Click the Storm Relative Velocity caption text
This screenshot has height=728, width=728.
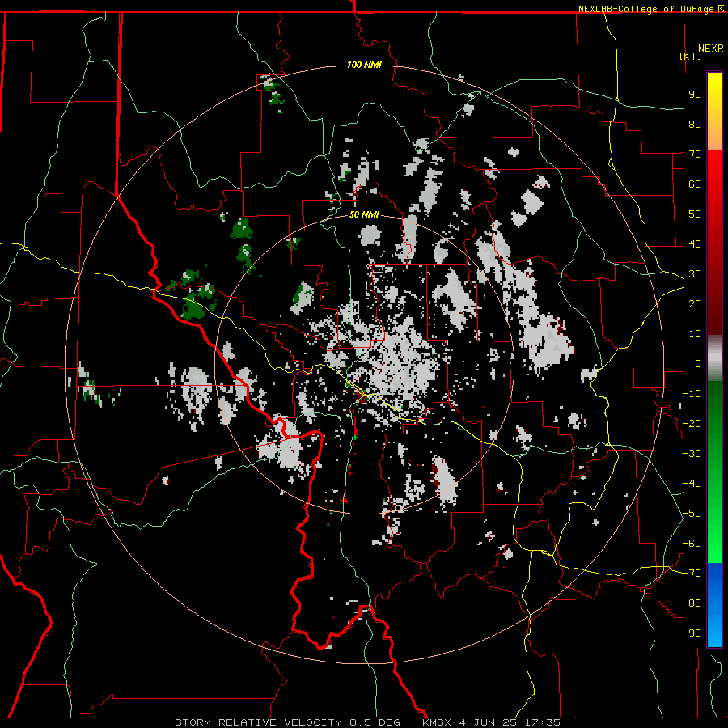coord(367,722)
